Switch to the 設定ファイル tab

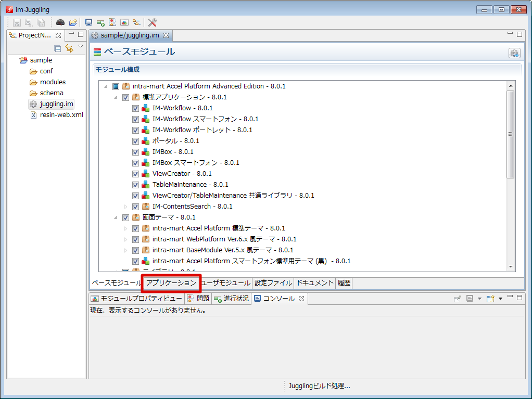click(273, 283)
